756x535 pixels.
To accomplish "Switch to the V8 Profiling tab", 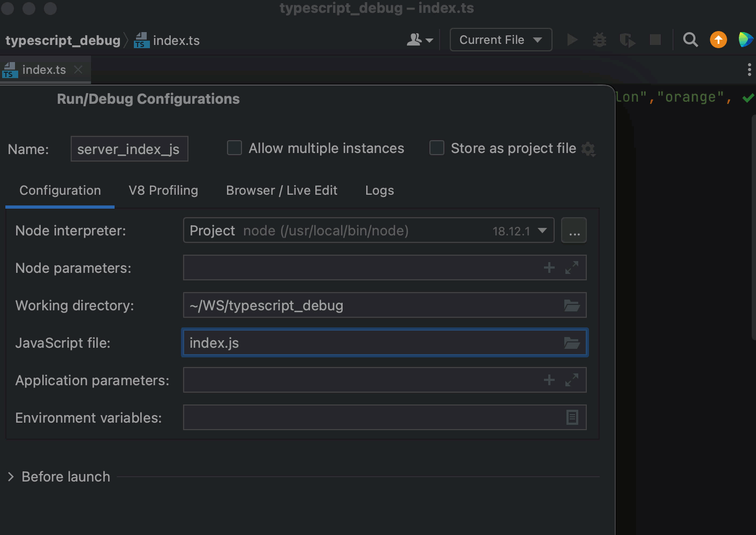I will click(x=163, y=190).
